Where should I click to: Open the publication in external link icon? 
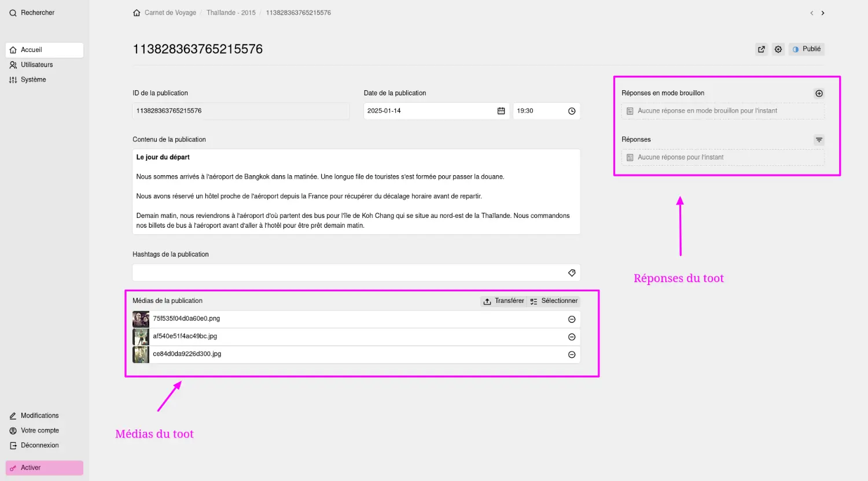[762, 49]
